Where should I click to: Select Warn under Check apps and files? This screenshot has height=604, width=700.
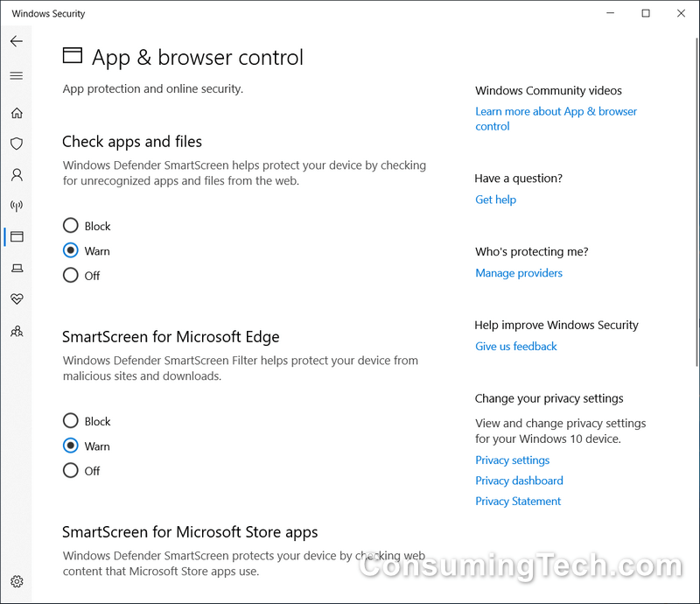(x=70, y=250)
